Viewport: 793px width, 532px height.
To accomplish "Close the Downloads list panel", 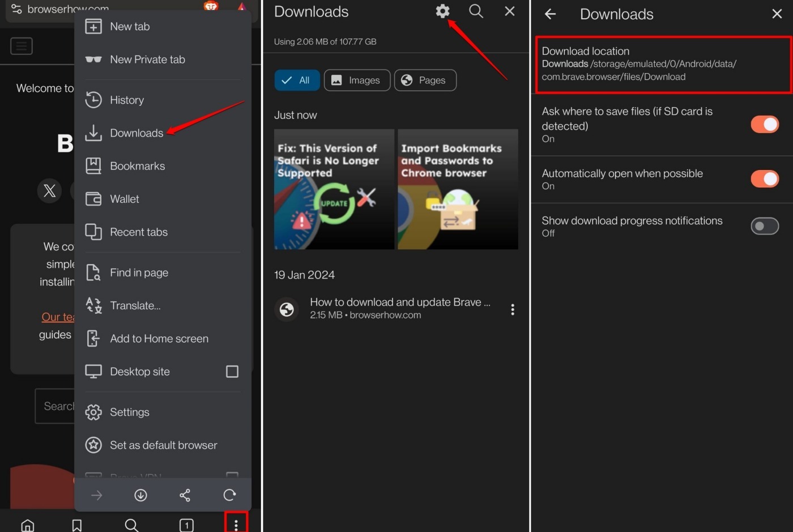I will [x=510, y=11].
